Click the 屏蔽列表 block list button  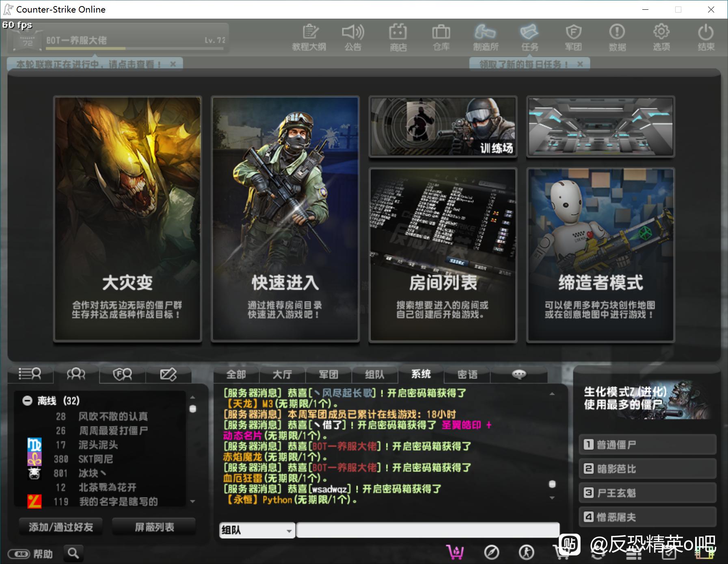coord(154,527)
